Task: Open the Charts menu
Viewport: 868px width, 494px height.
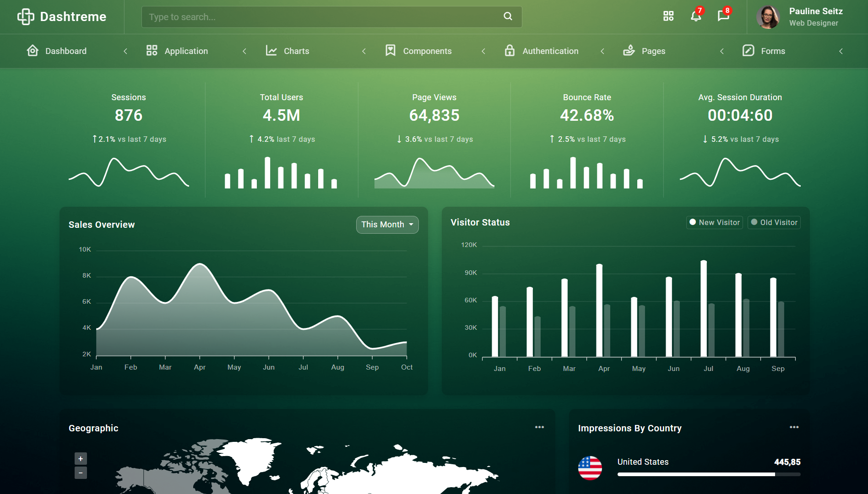Action: point(296,51)
